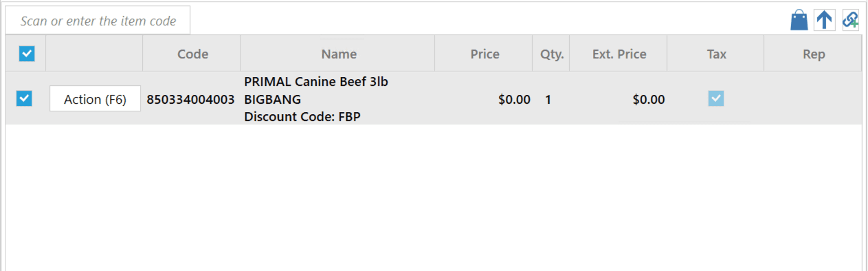The height and width of the screenshot is (271, 868).
Task: Click the PRIMAL Canine Beef 3lb name
Action: click(316, 82)
